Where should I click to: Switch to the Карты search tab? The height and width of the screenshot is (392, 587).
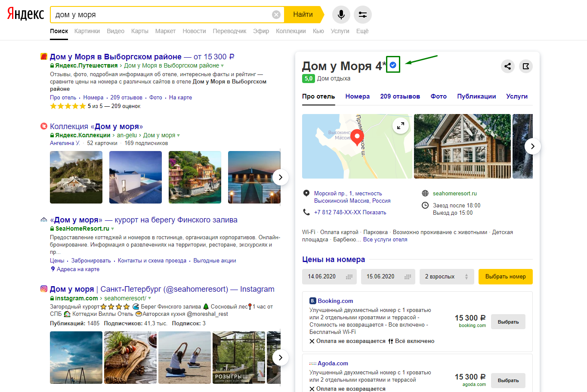click(140, 31)
